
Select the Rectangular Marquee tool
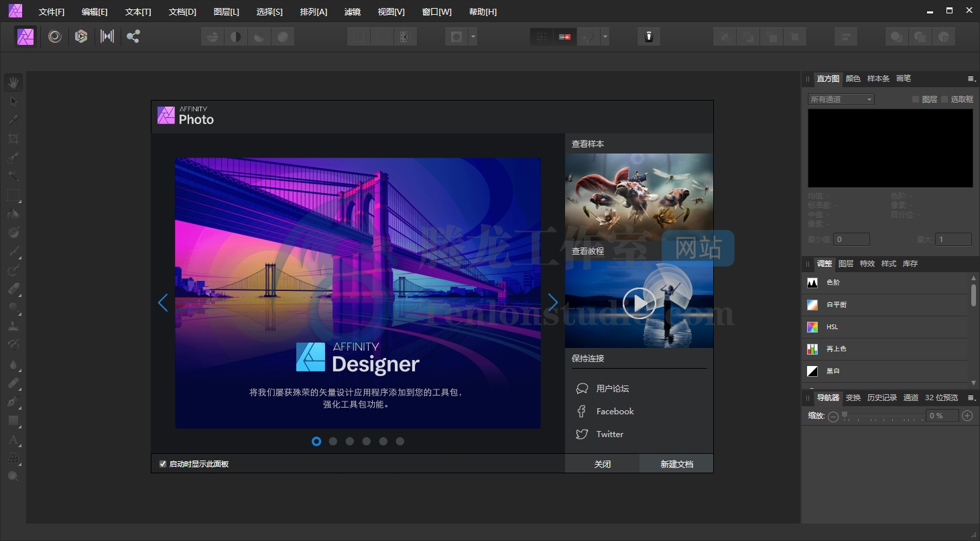(x=13, y=195)
